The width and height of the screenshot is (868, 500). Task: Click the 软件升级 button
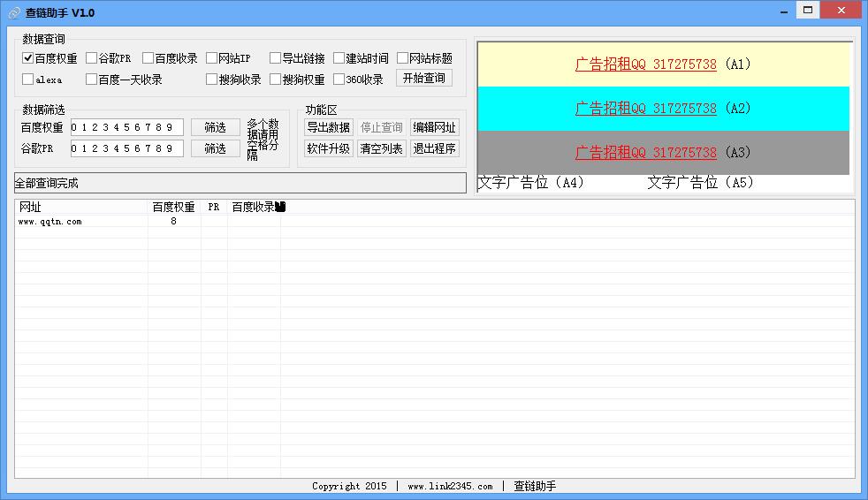coord(329,148)
